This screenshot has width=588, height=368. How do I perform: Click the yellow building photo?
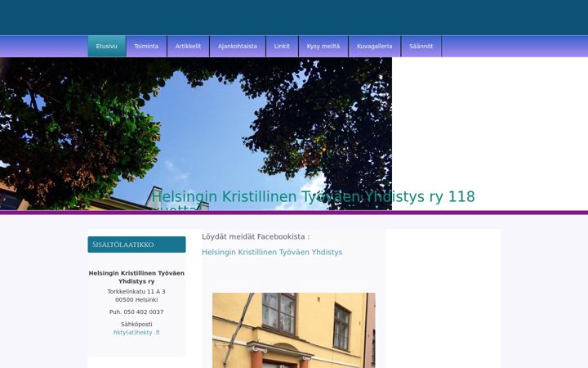(294, 330)
